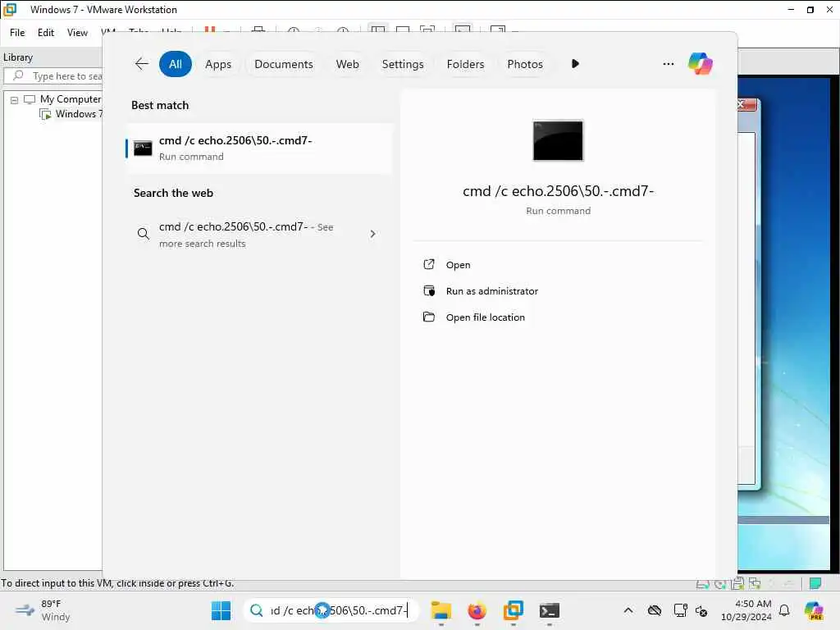840x630 pixels.
Task: Select the Windows 7 VM in Library
Action: pos(79,113)
